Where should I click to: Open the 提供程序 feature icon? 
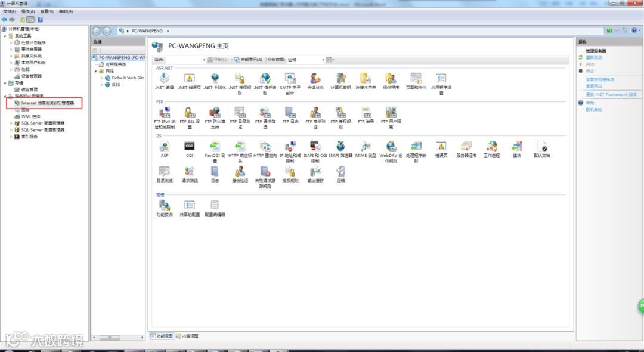pyautogui.click(x=391, y=78)
